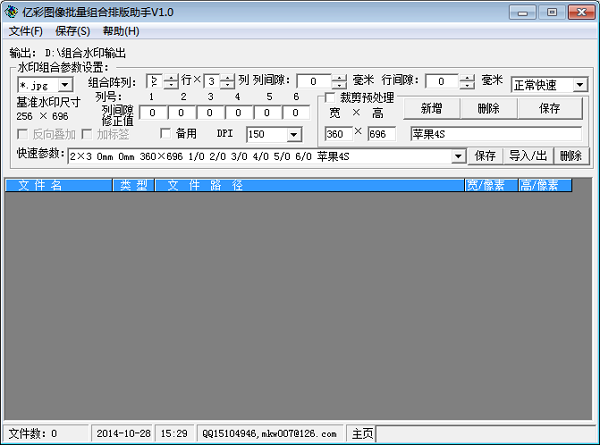Toggle the 加标签 checkbox

87,134
